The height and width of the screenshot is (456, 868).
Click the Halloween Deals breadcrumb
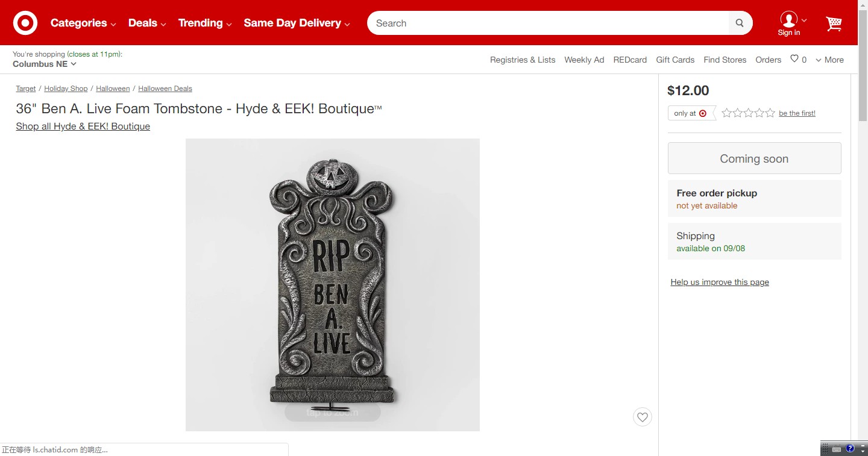165,89
